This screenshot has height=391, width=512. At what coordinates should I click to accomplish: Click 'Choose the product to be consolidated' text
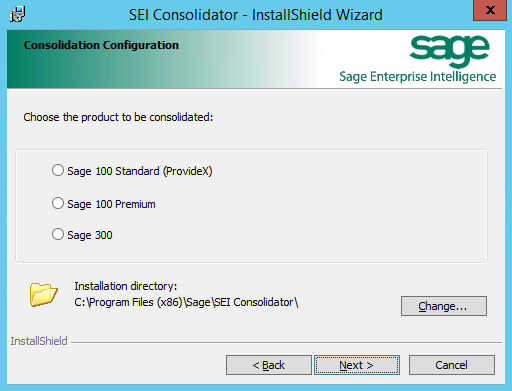[118, 117]
